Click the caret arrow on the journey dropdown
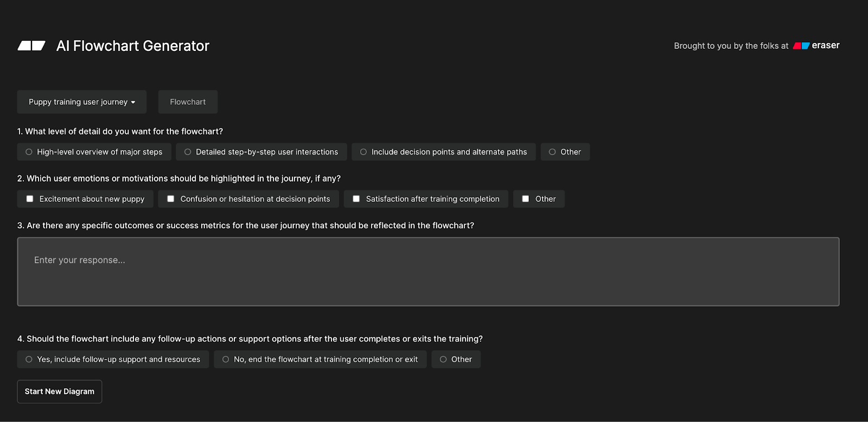 tap(133, 103)
